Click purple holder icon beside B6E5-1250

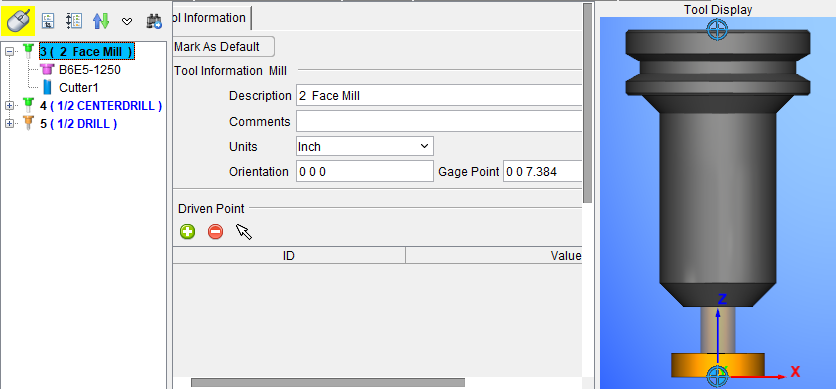(x=47, y=69)
